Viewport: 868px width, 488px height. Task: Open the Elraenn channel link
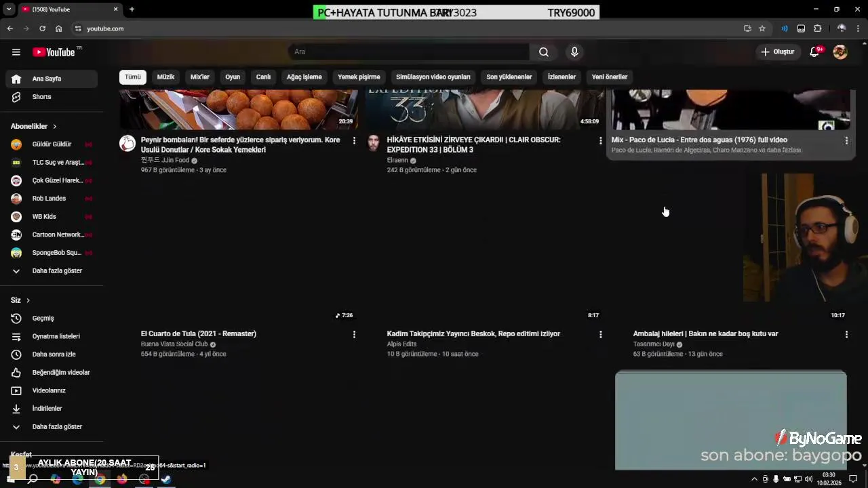click(x=397, y=161)
